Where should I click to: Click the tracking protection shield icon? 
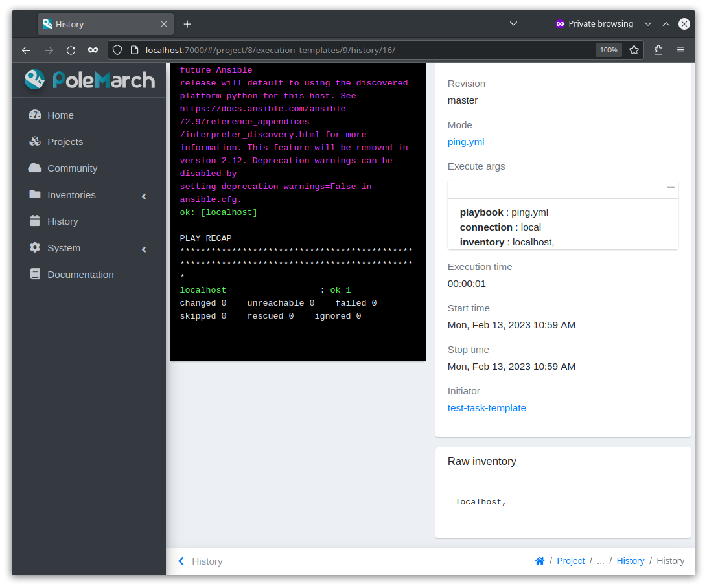point(117,50)
